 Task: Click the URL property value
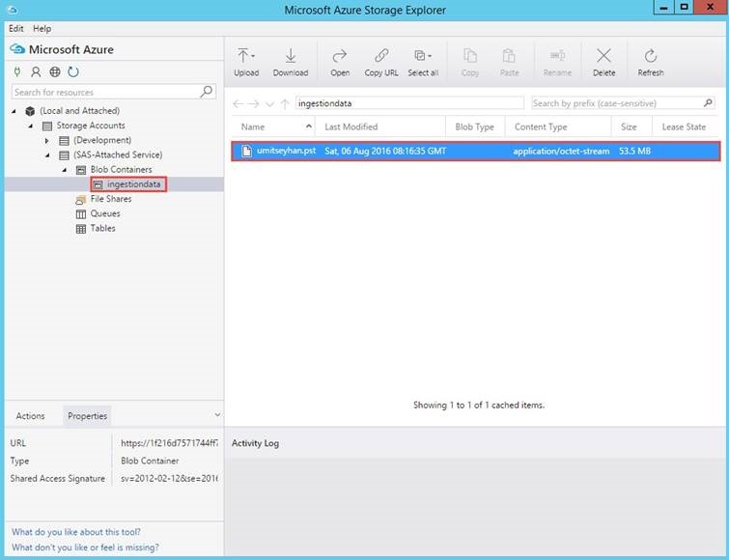[x=169, y=443]
